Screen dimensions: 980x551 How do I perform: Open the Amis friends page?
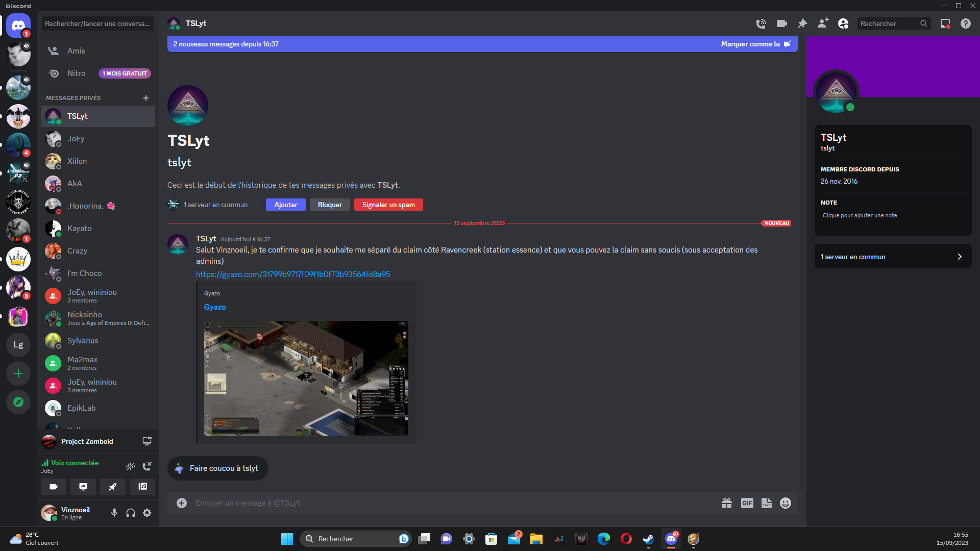click(x=98, y=51)
